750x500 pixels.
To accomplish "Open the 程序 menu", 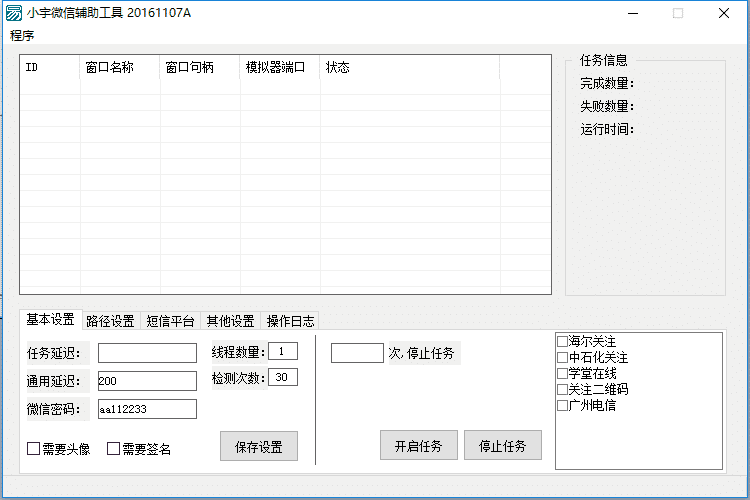I will point(22,36).
